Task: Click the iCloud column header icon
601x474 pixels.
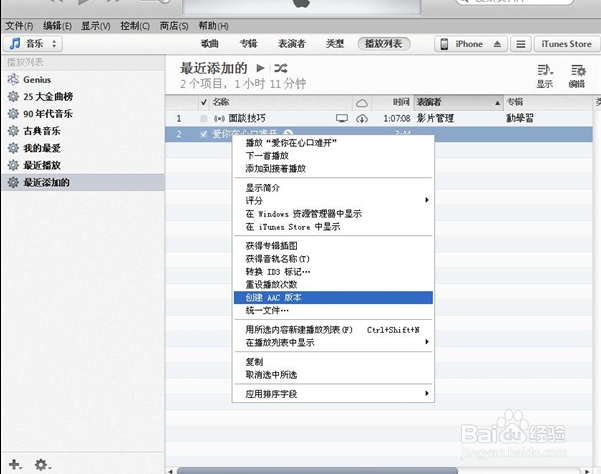Action: coord(362,103)
